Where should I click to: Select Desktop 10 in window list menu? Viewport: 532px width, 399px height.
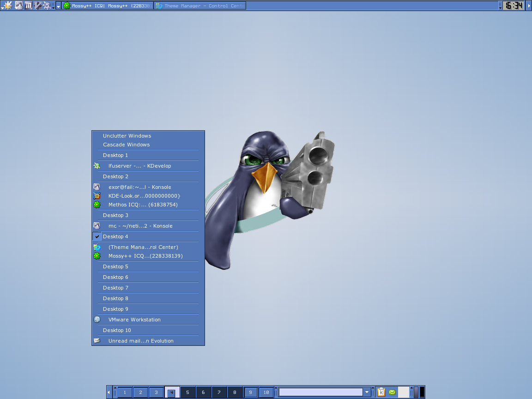coord(148,330)
